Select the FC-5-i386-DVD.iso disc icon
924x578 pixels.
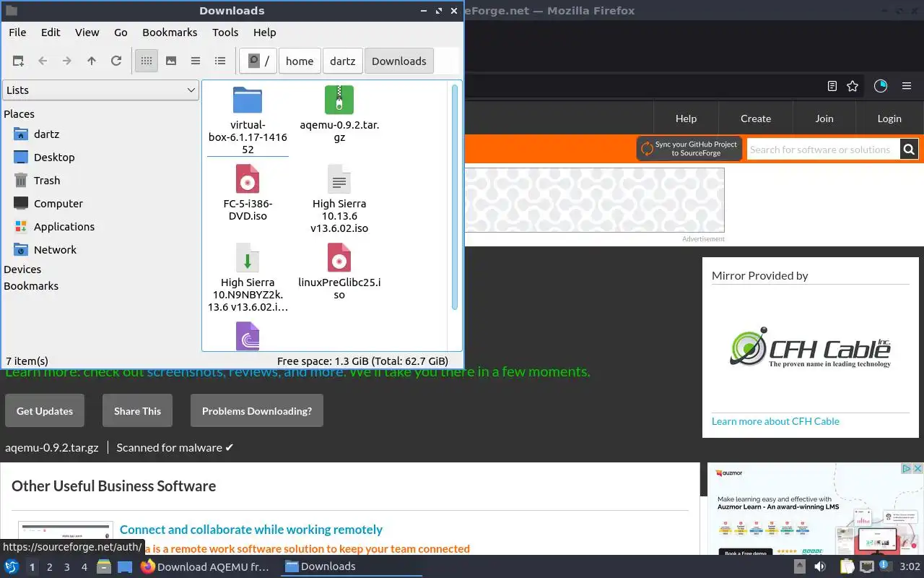click(248, 179)
